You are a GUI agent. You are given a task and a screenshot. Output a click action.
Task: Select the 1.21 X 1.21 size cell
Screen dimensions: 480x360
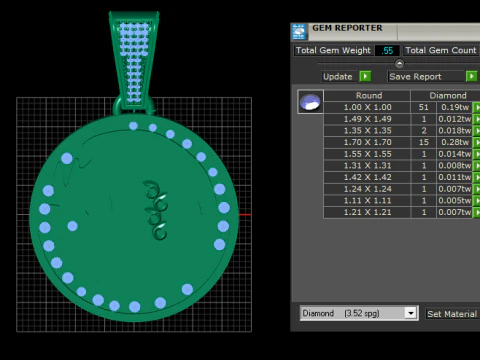(367, 212)
